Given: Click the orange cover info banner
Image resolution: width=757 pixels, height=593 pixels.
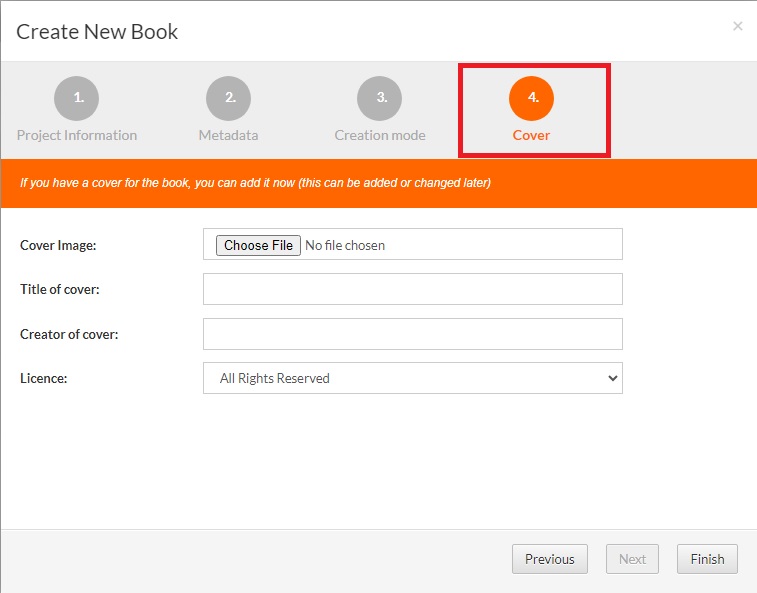Looking at the screenshot, I should (x=378, y=183).
